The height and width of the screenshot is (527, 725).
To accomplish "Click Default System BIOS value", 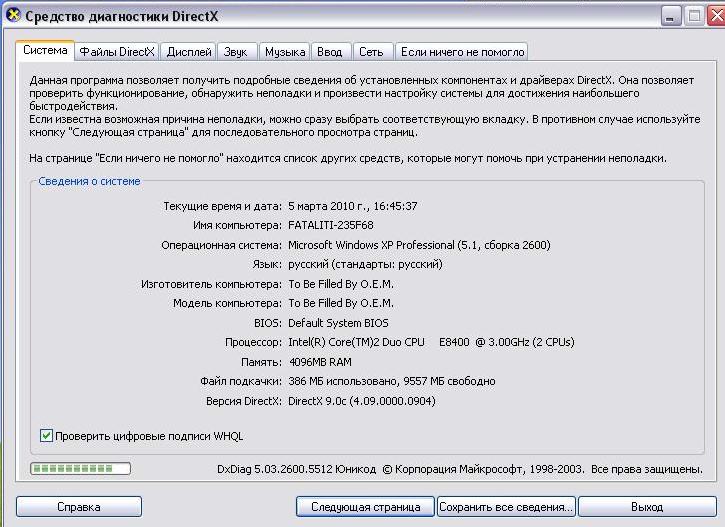I will click(338, 323).
